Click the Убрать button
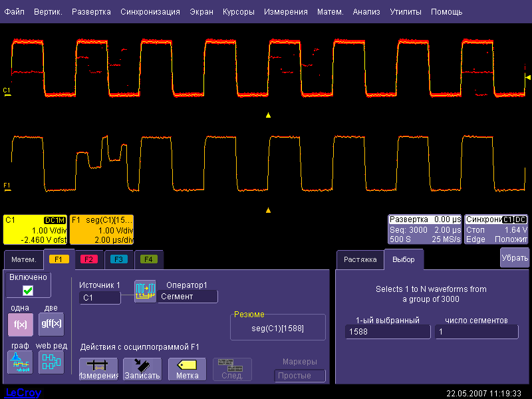Screen dimensions: 532x399 coord(514,257)
